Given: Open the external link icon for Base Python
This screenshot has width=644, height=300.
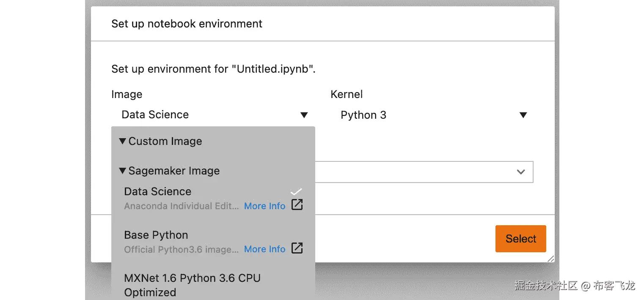Looking at the screenshot, I should point(297,248).
